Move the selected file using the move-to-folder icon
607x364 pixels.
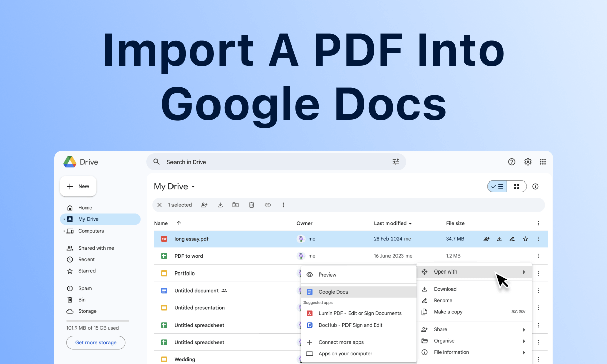pyautogui.click(x=235, y=205)
